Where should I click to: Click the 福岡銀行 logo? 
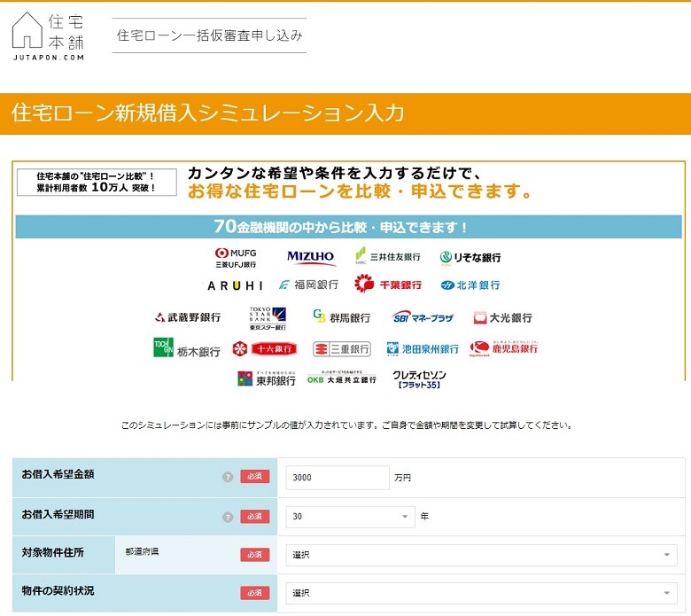tap(308, 285)
